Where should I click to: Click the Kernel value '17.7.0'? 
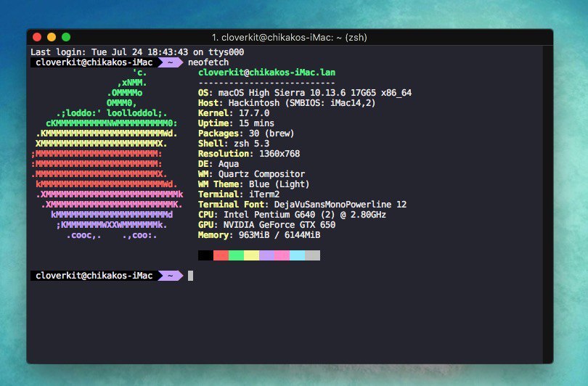coord(254,112)
